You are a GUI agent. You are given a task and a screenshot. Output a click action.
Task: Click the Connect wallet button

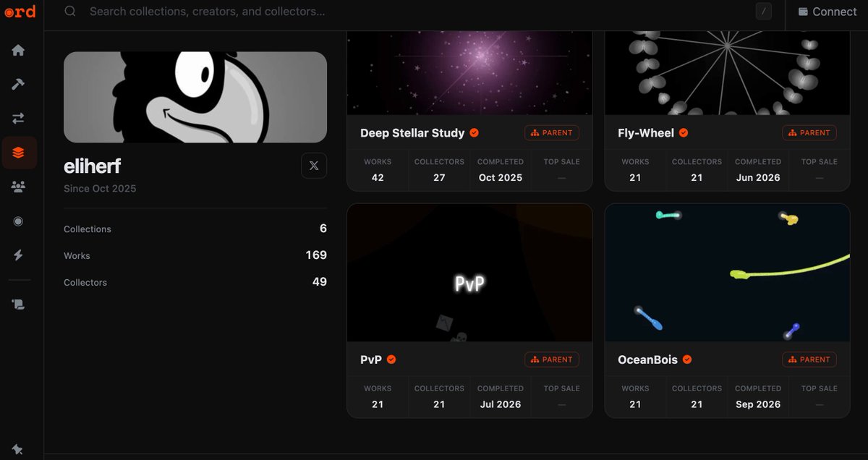(827, 12)
